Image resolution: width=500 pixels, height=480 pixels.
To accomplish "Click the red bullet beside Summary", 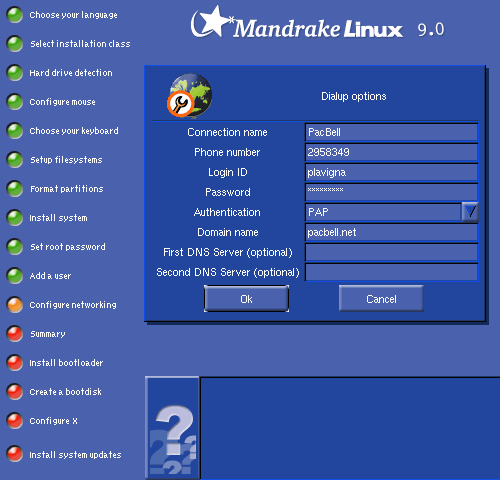I will [x=15, y=334].
